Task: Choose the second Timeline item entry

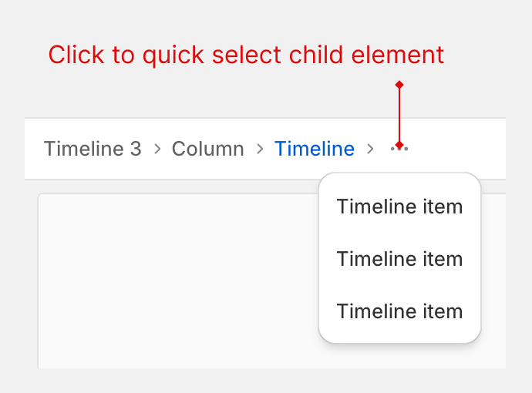Action: click(x=399, y=259)
